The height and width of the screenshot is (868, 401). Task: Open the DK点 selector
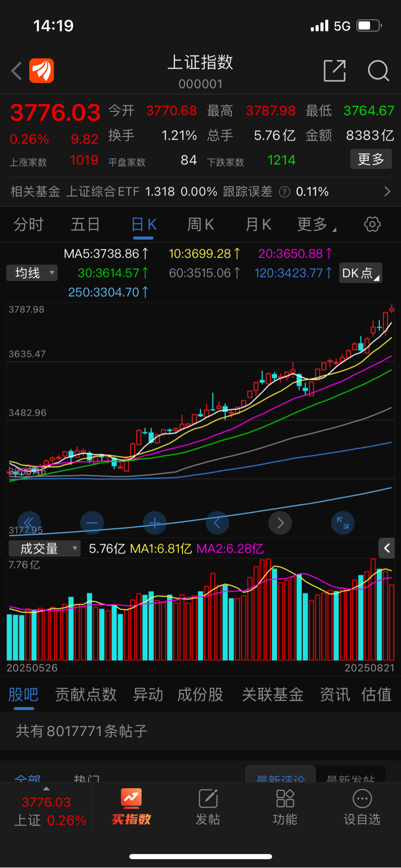pyautogui.click(x=360, y=273)
